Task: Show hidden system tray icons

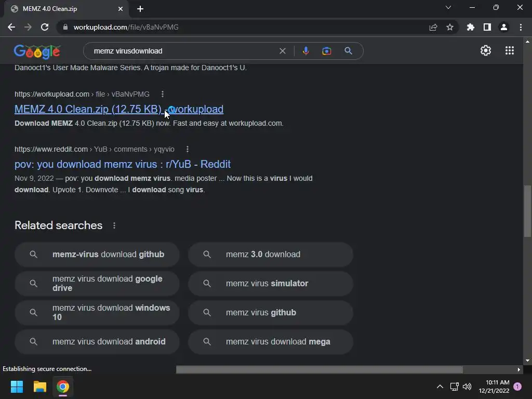Action: [x=440, y=387]
